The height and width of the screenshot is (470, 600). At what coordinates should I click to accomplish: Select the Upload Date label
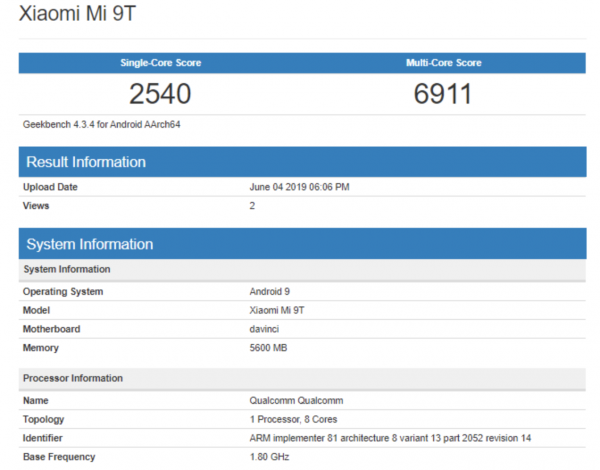50,187
